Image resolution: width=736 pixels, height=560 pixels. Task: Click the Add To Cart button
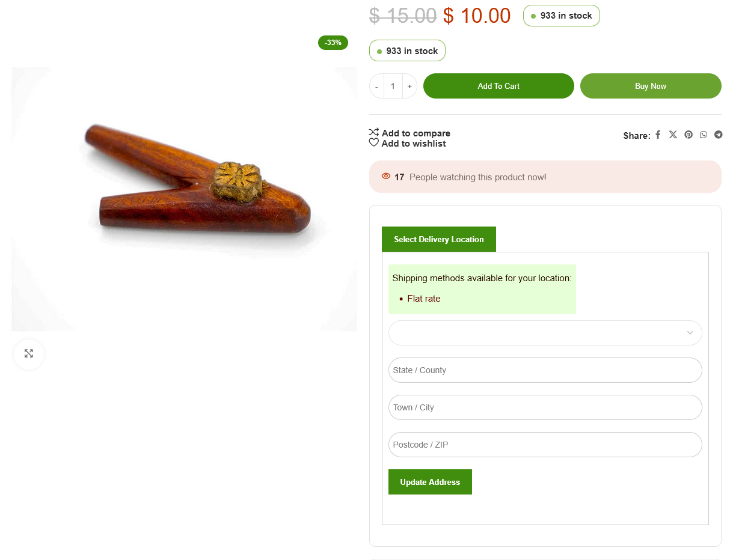tap(498, 86)
